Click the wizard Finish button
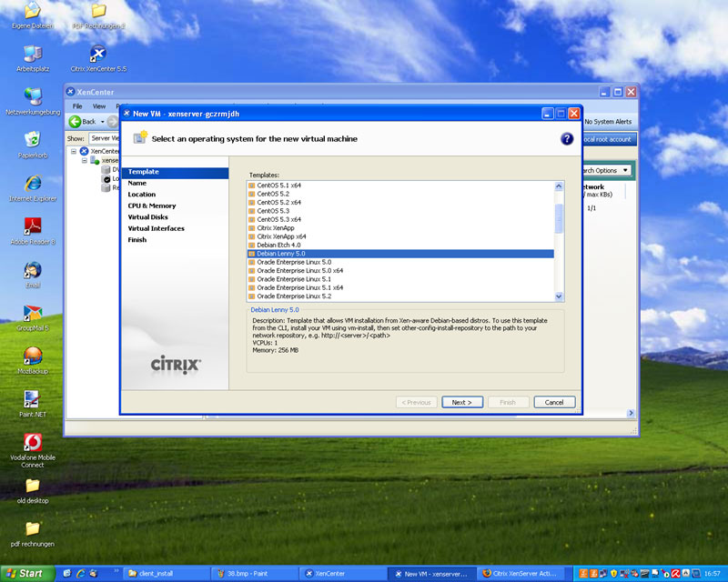Viewport: 728px width, 582px height. click(x=508, y=402)
